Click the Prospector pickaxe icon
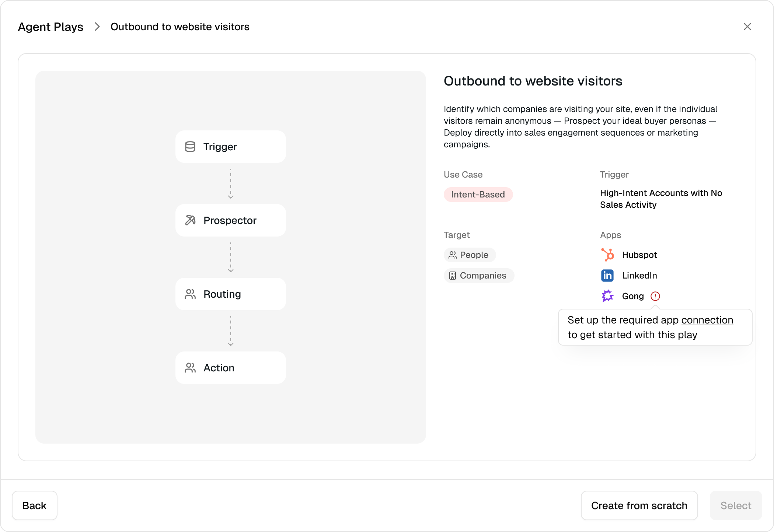The width and height of the screenshot is (774, 532). 190,220
